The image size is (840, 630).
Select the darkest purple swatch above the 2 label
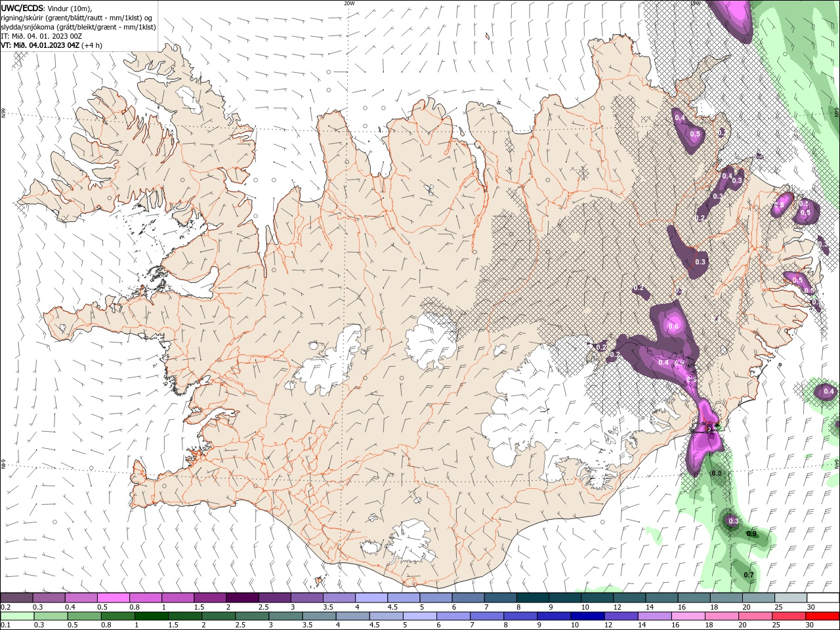click(242, 598)
